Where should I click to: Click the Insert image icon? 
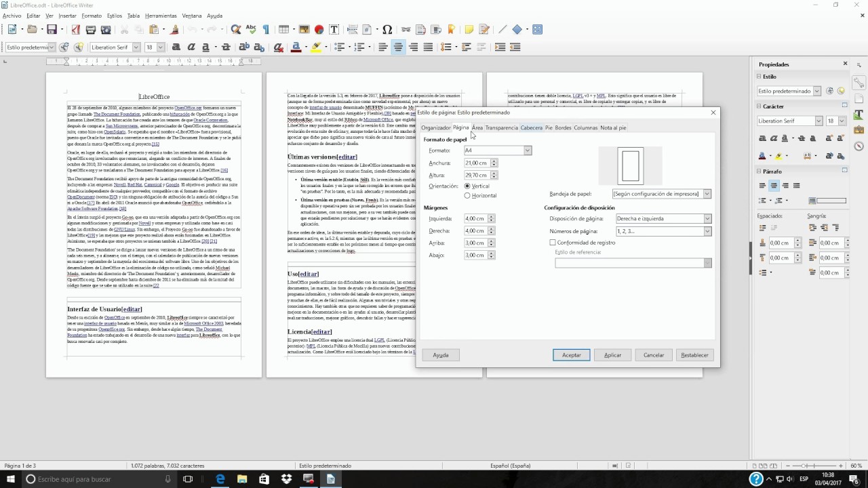point(304,30)
